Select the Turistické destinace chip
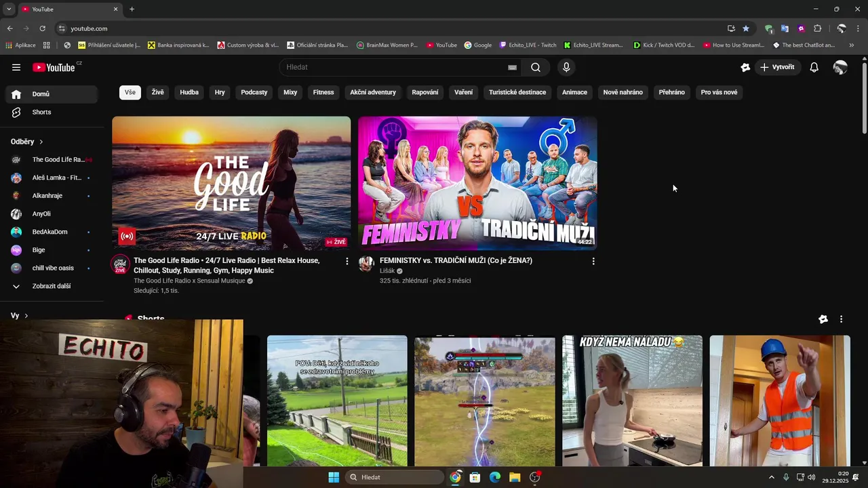The height and width of the screenshot is (488, 868). pyautogui.click(x=517, y=92)
